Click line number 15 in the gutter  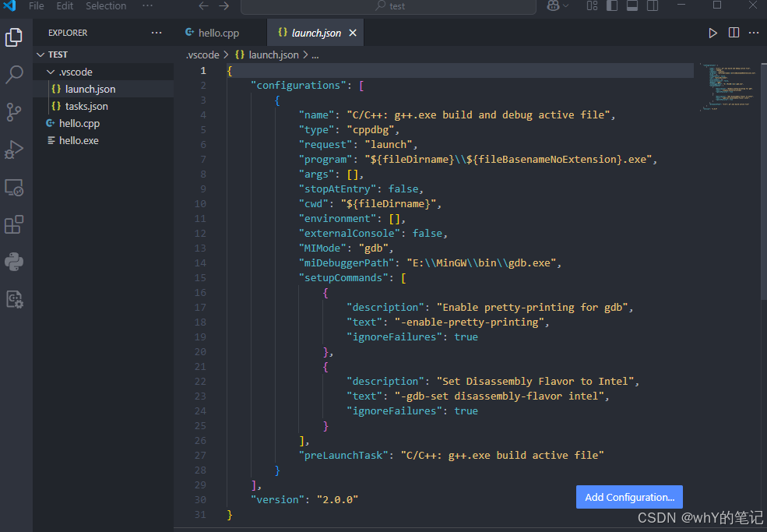[x=200, y=277]
